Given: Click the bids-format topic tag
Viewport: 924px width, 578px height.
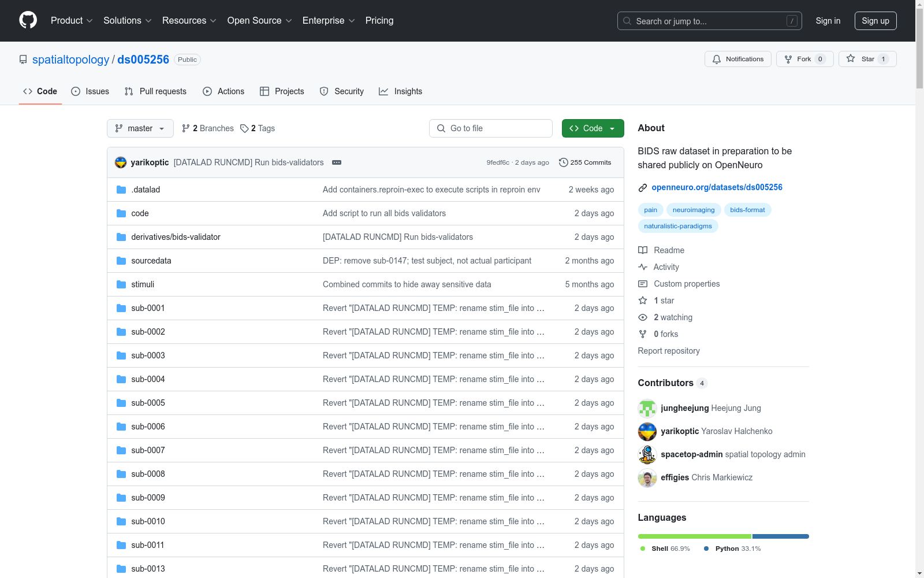Looking at the screenshot, I should click(x=747, y=210).
